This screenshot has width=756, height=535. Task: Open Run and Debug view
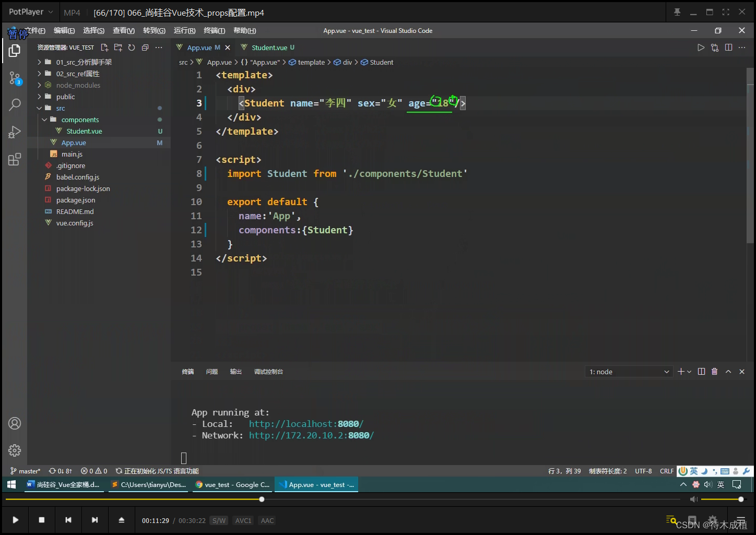(x=15, y=132)
